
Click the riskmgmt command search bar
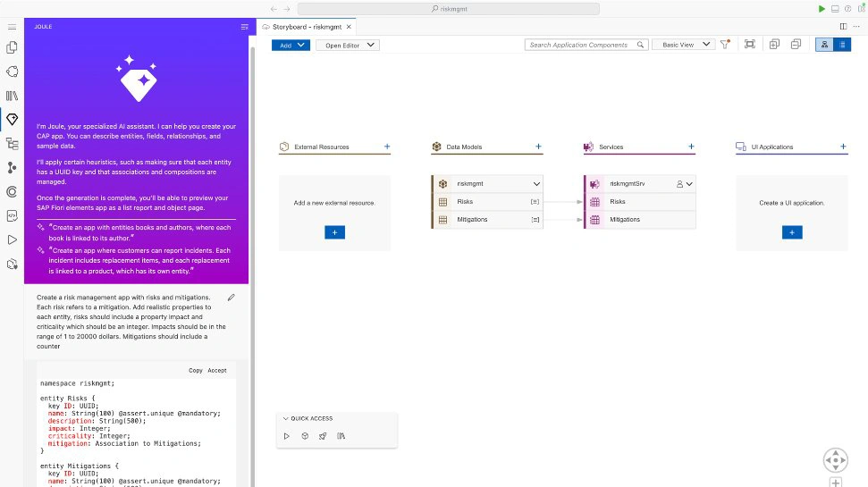coord(449,9)
